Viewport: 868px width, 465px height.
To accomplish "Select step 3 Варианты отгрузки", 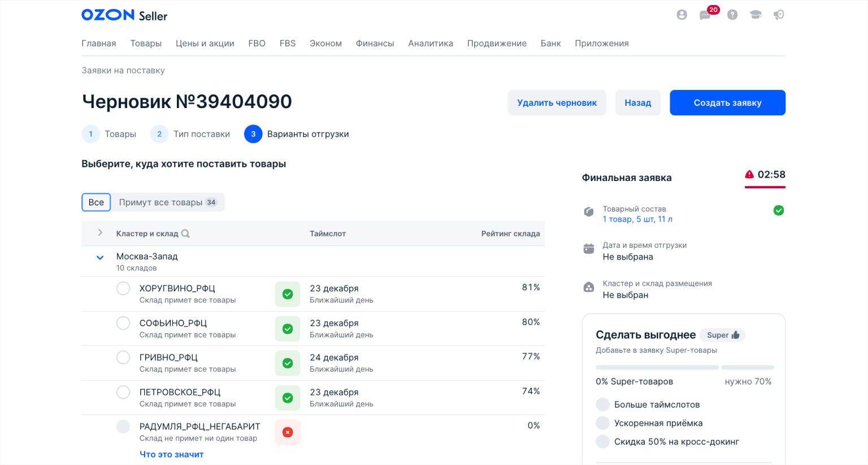I will [x=297, y=134].
